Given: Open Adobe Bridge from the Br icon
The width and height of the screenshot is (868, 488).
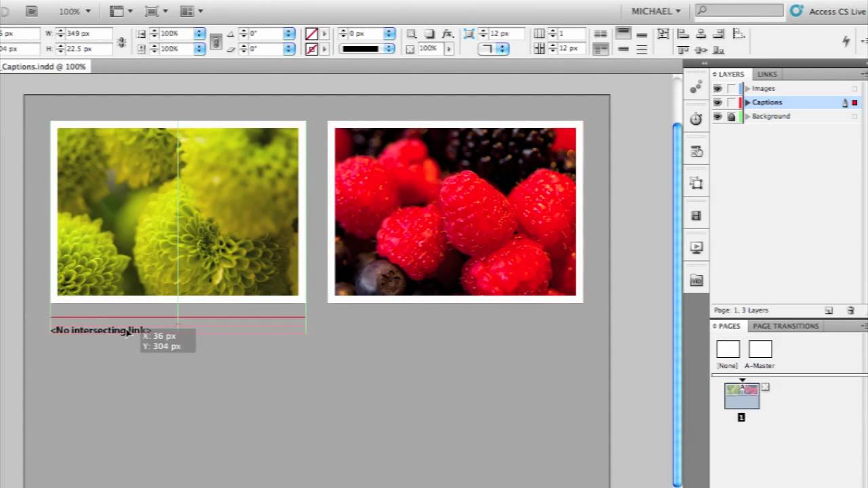Looking at the screenshot, I should [x=32, y=12].
